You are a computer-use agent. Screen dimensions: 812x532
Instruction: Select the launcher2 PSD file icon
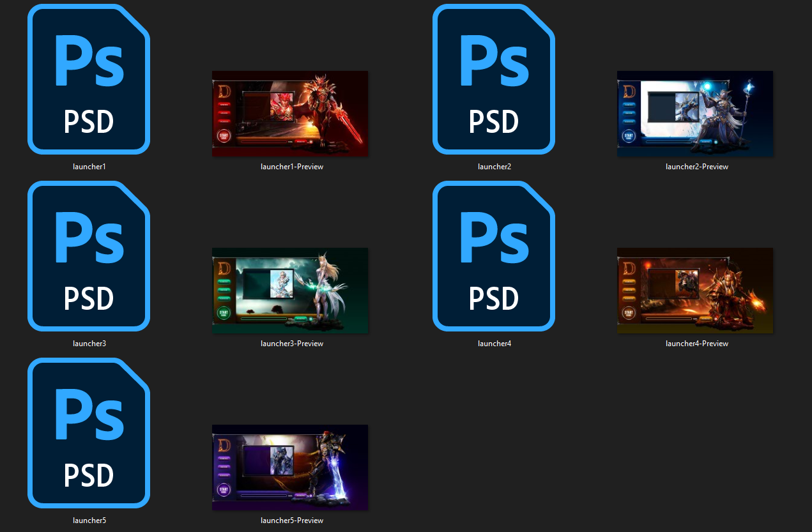[494, 79]
